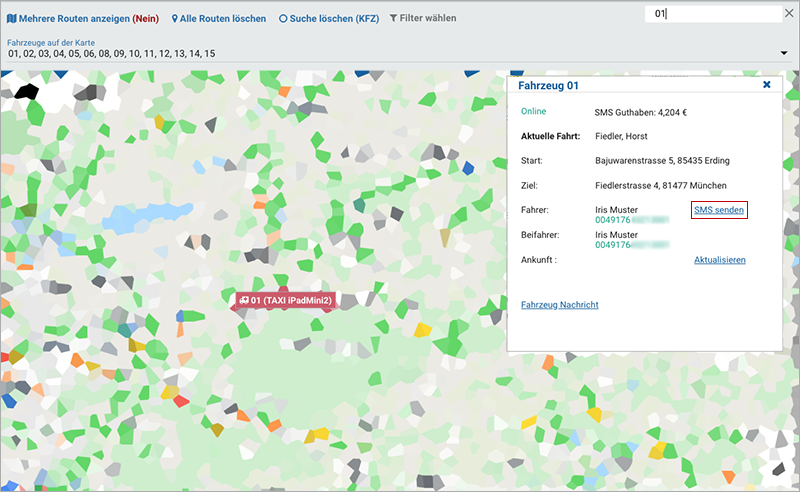800x492 pixels.
Task: Click the SMS Guthaben balance text
Action: 642,111
